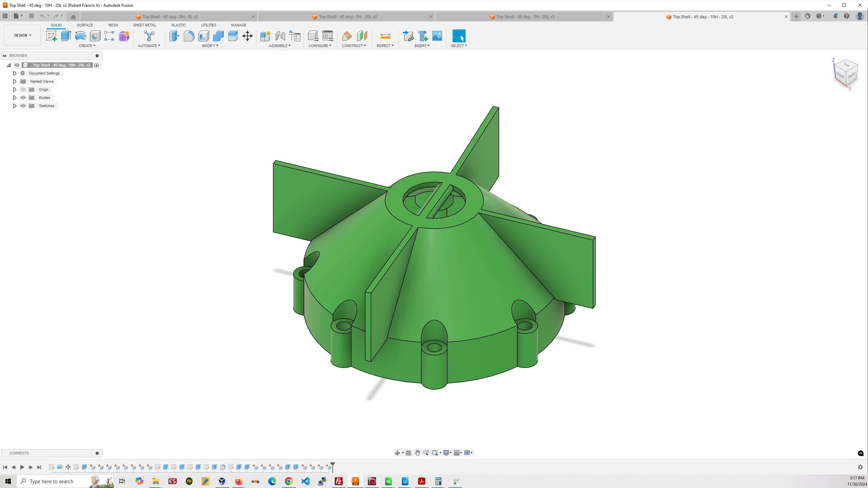This screenshot has width=868, height=488.
Task: Expand the Document Settings node
Action: click(x=15, y=73)
